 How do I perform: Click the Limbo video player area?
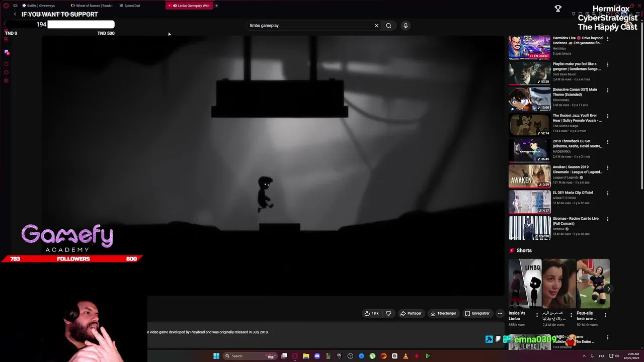point(273,166)
